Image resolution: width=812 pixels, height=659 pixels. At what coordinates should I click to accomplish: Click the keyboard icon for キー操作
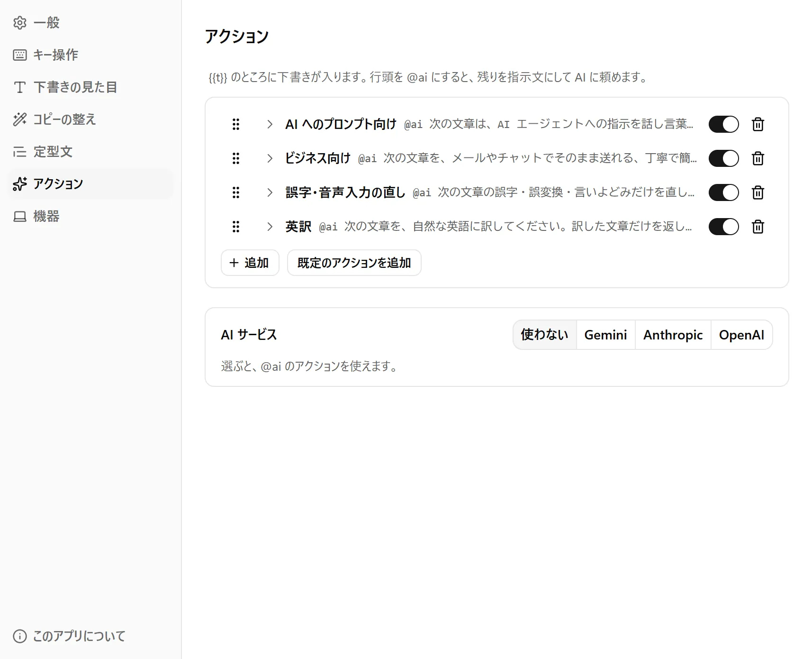(x=20, y=55)
